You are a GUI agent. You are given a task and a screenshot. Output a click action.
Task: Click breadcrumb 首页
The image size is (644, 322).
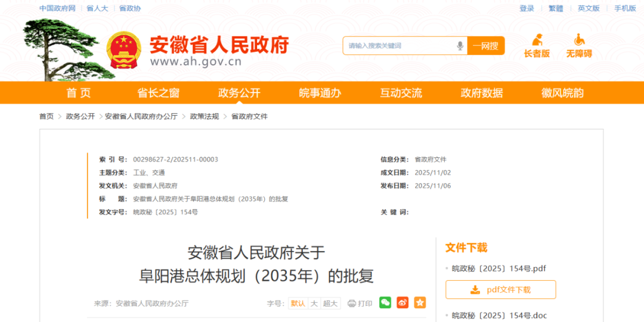[x=47, y=116]
